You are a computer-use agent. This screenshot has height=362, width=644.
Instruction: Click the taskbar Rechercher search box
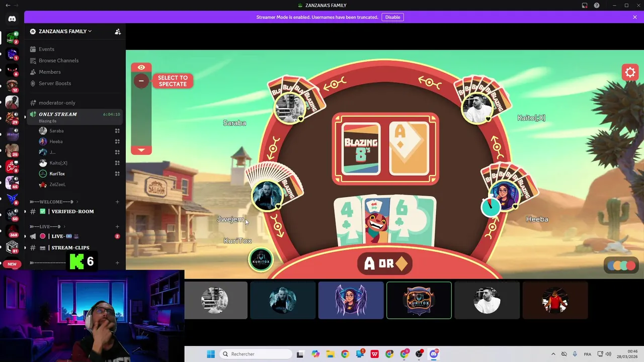256,354
